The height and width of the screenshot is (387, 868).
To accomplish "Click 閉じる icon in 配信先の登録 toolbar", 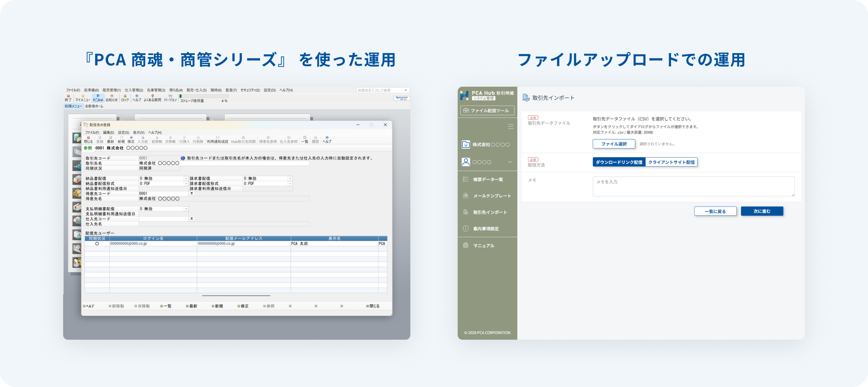I will pyautogui.click(x=88, y=140).
